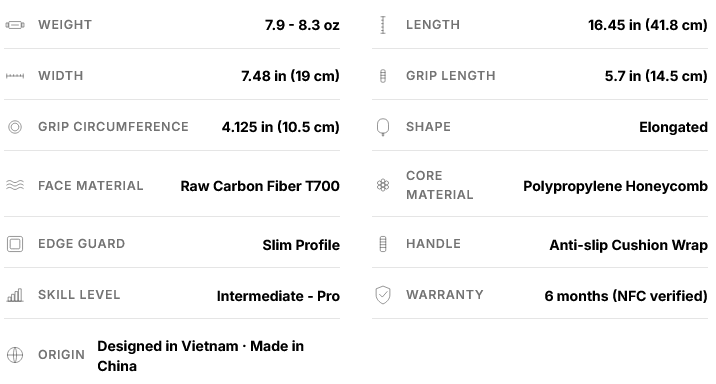
Task: Click the 6 months (NFC verified) value
Action: (626, 296)
